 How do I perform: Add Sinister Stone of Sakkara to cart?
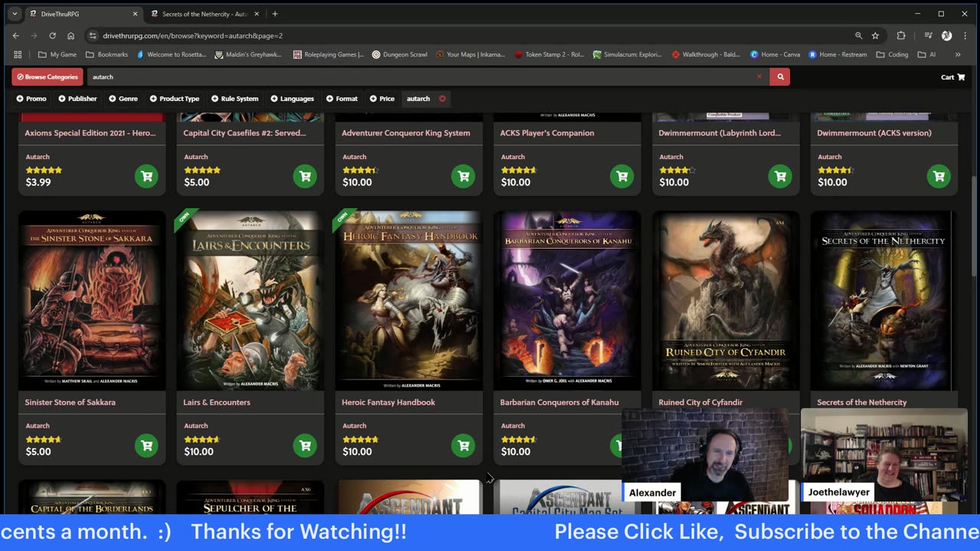pyautogui.click(x=146, y=445)
